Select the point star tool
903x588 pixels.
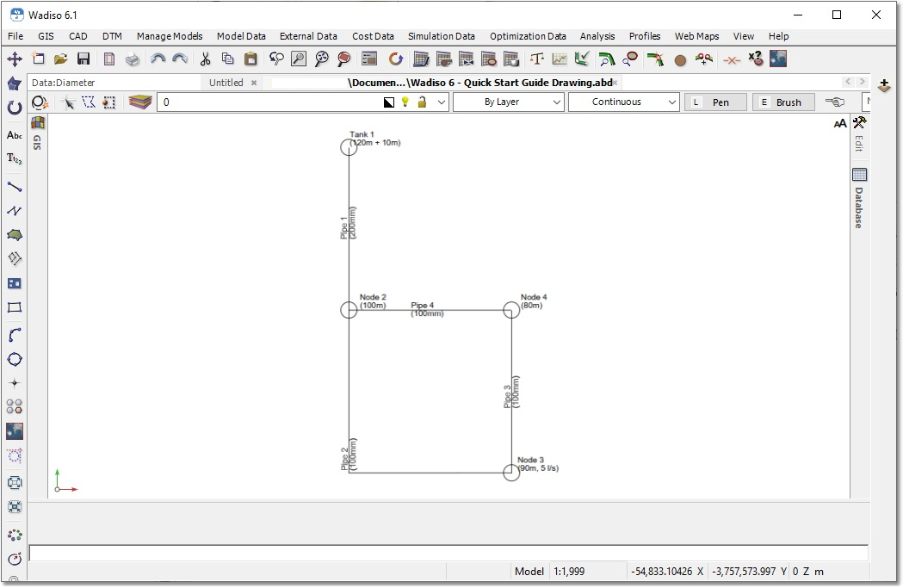point(15,383)
